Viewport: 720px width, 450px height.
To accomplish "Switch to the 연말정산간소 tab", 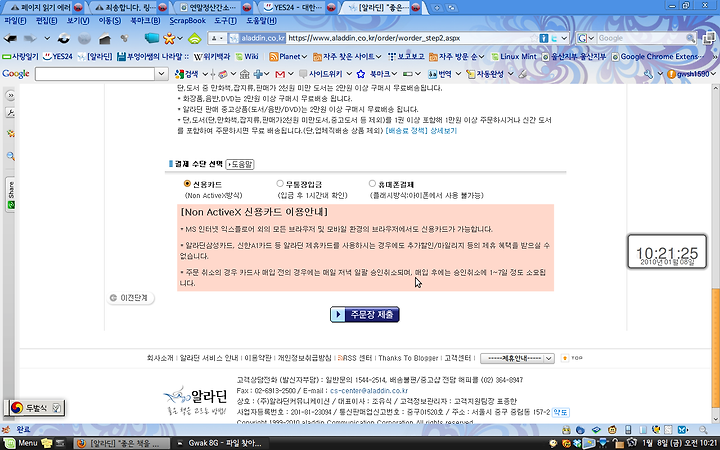I will pos(215,7).
